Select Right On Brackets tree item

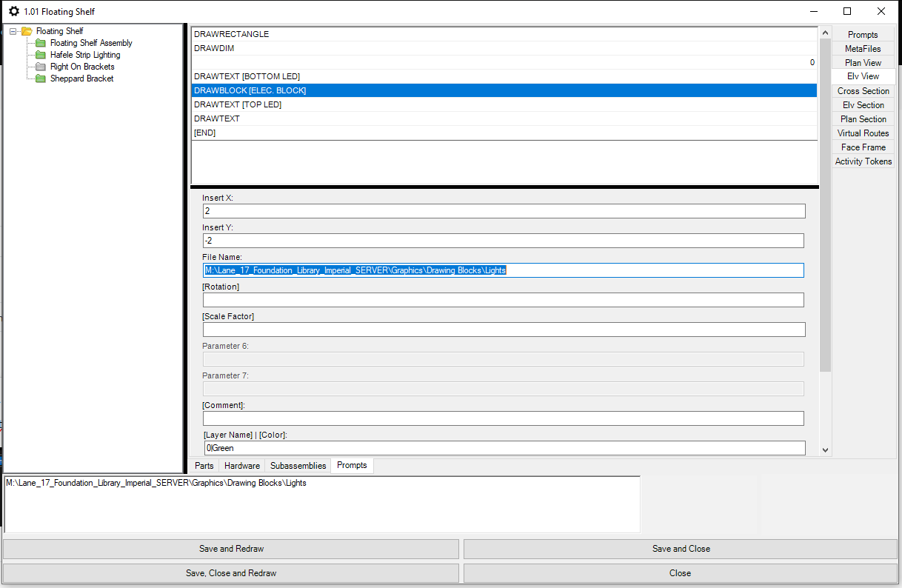pos(82,67)
